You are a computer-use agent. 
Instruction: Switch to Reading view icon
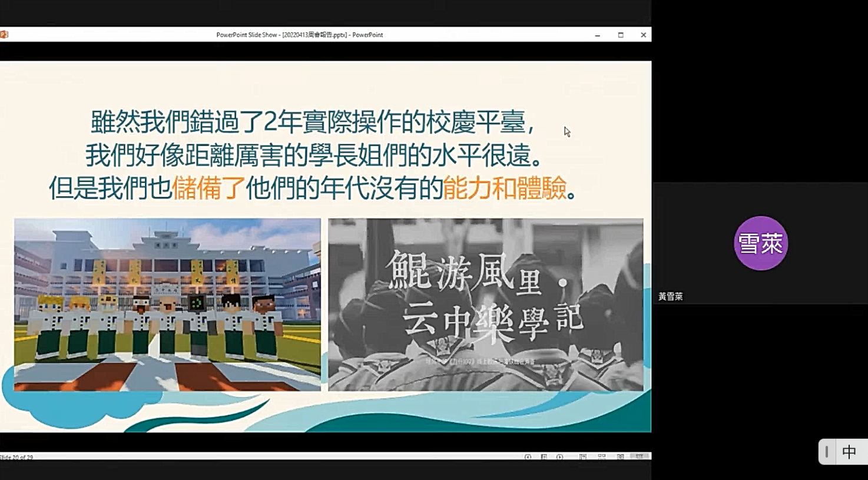tap(620, 457)
